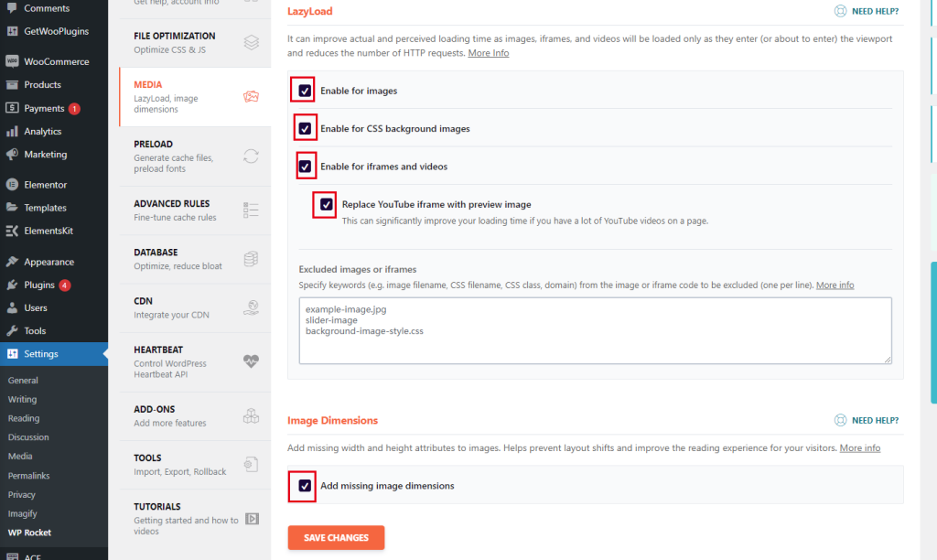Click the File Optimization layers icon
The width and height of the screenshot is (937, 560).
pos(251,42)
